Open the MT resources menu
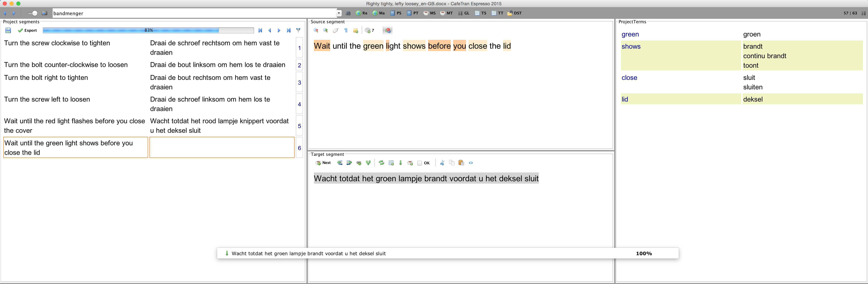The height and width of the screenshot is (284, 868). pyautogui.click(x=446, y=13)
